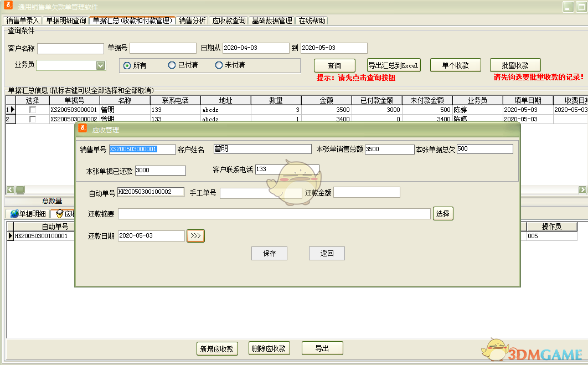Click the globe icon on the 单据明细 tab

click(14, 214)
